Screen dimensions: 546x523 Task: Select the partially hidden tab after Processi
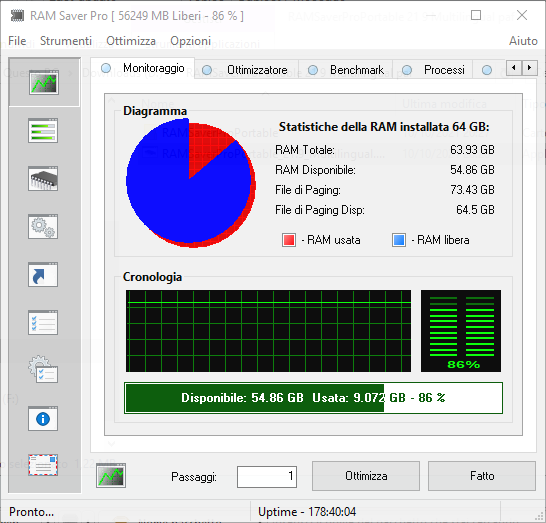489,70
